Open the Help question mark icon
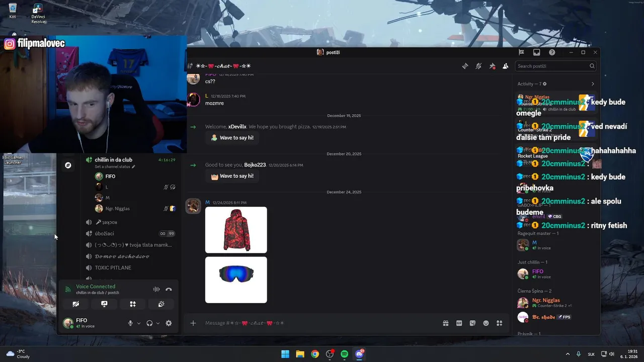 [552, 52]
